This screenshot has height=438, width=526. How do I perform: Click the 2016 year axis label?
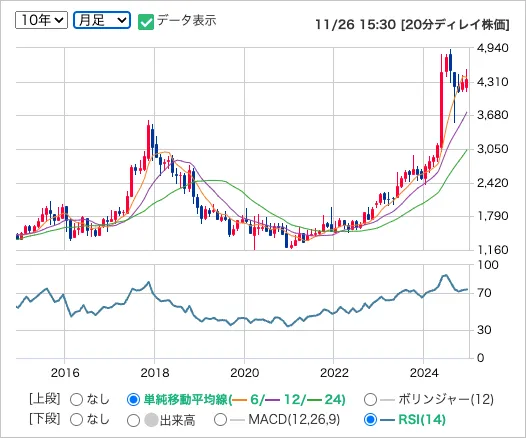[x=65, y=373]
